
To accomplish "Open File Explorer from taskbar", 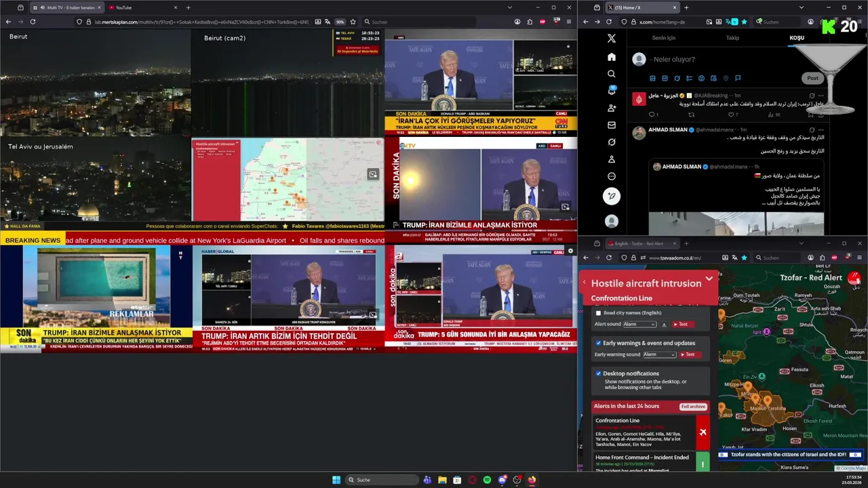I will pyautogui.click(x=442, y=480).
